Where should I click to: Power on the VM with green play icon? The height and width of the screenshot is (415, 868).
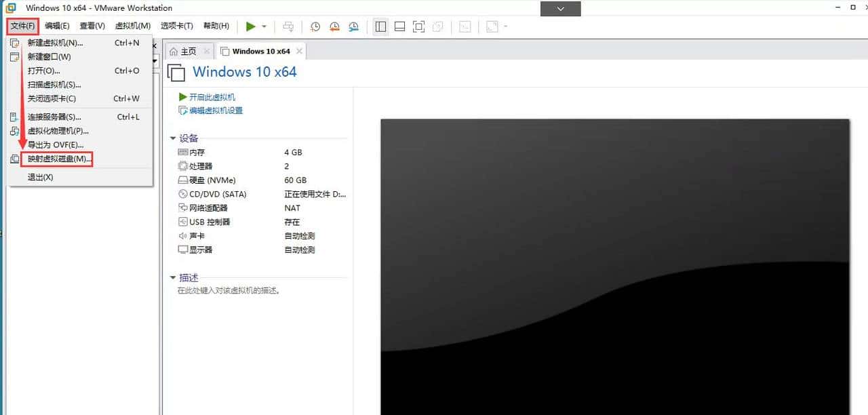pyautogui.click(x=252, y=26)
